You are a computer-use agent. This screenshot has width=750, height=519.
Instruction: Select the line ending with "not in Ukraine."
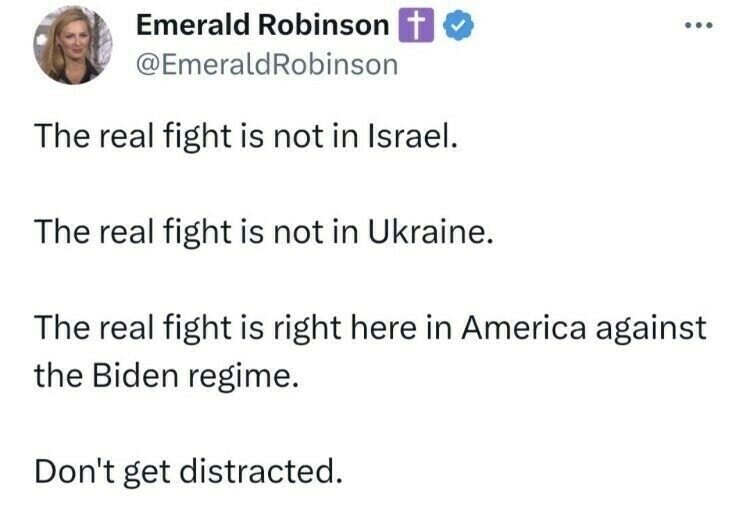pyautogui.click(x=264, y=233)
